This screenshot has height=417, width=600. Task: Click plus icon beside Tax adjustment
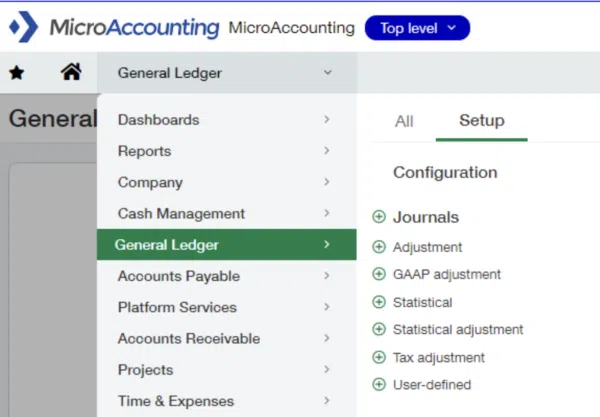click(x=379, y=357)
